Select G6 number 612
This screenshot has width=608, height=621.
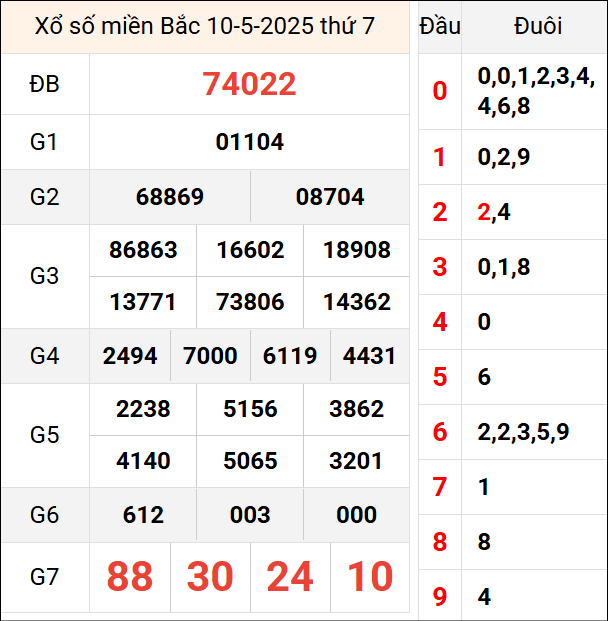(143, 515)
